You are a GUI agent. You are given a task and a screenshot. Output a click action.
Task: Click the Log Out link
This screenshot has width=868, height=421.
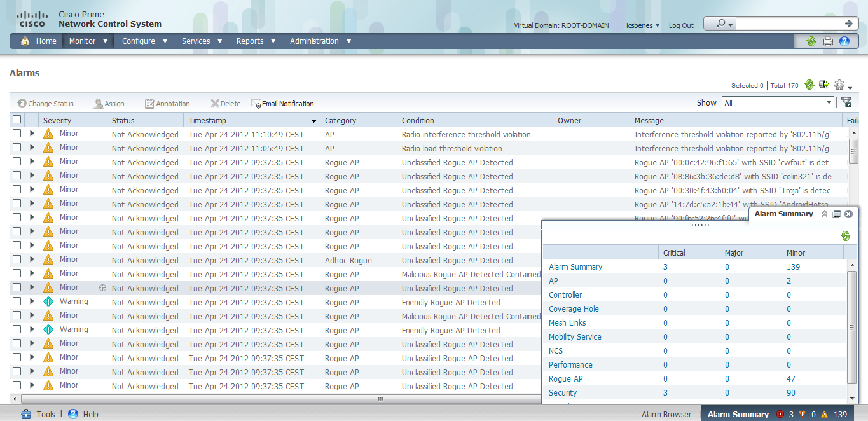tap(681, 25)
